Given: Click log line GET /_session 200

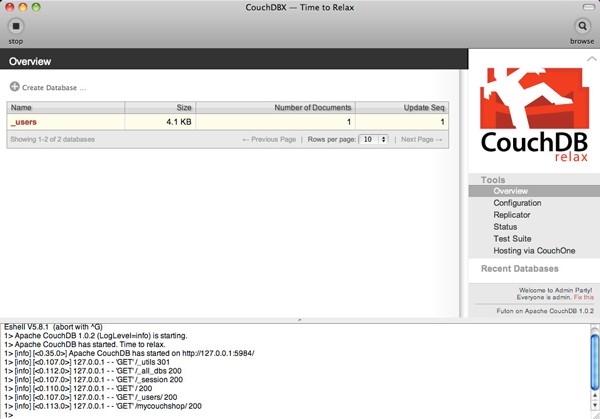Looking at the screenshot, I should [x=94, y=380].
